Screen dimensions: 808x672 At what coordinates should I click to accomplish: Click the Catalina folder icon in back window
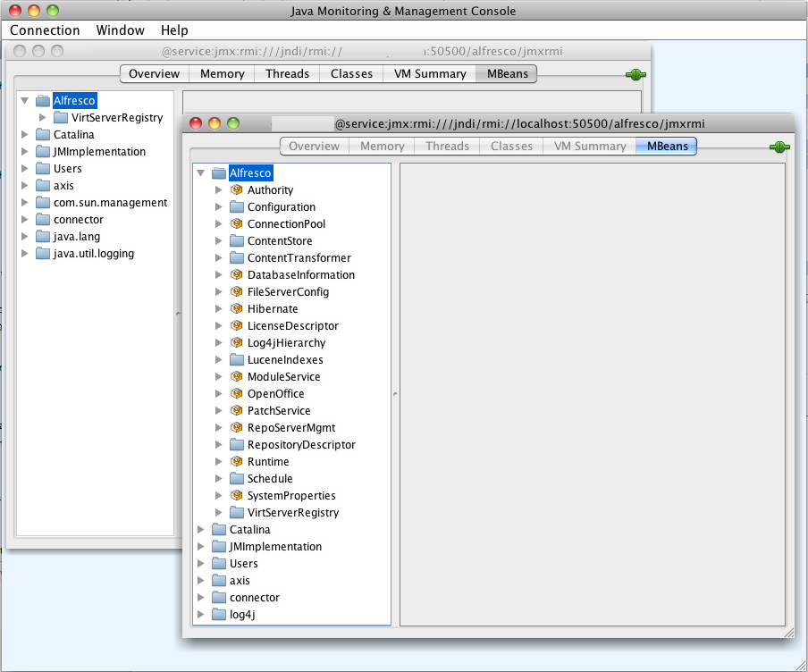(43, 135)
